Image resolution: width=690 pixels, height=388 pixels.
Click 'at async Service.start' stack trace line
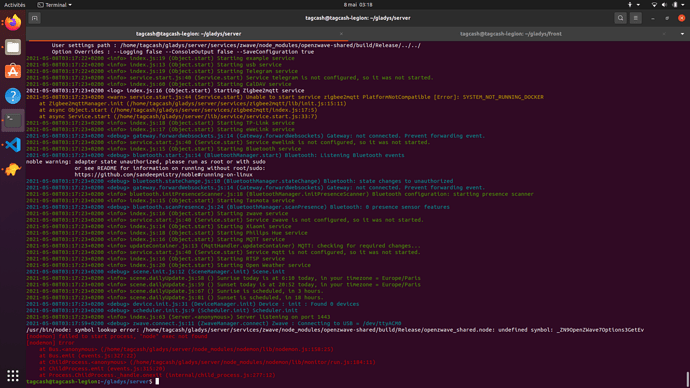point(178,117)
